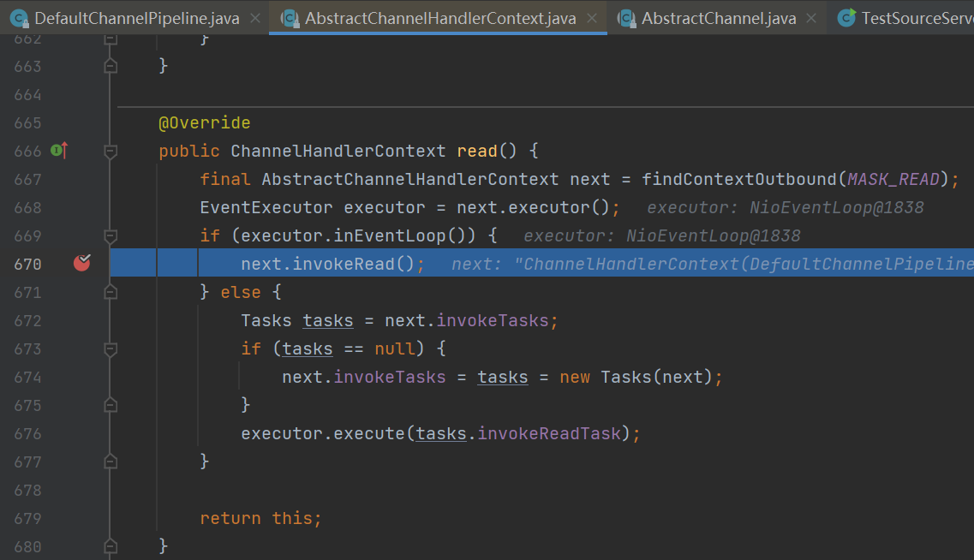Viewport: 974px width, 560px height.
Task: Open the AbstractChannel.java editor tab
Action: point(718,18)
